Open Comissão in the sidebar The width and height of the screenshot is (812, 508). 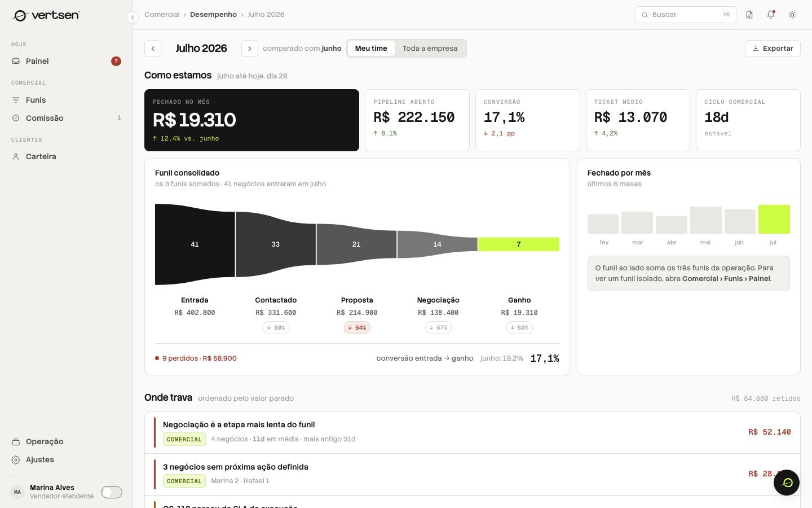coord(66,118)
